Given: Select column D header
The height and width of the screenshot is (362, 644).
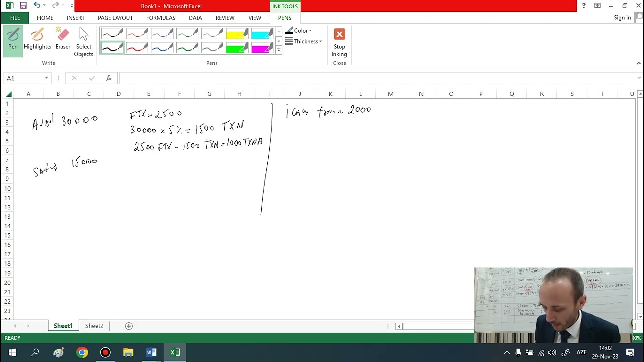Looking at the screenshot, I should tap(119, 94).
